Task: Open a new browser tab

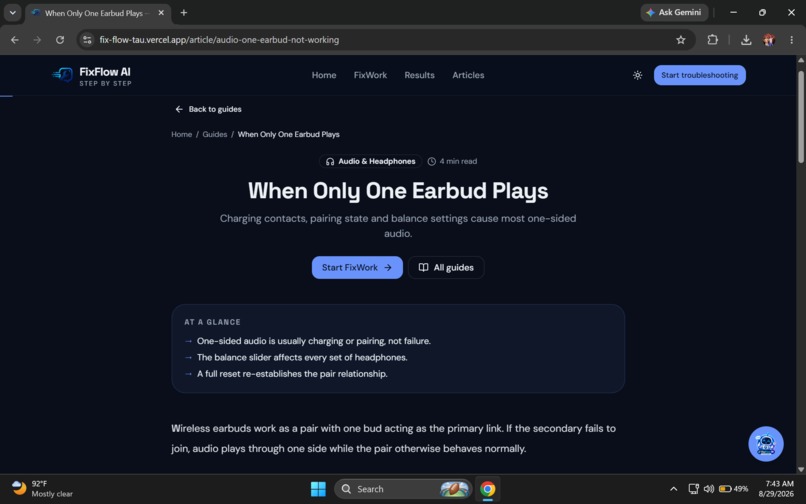Action: point(184,12)
